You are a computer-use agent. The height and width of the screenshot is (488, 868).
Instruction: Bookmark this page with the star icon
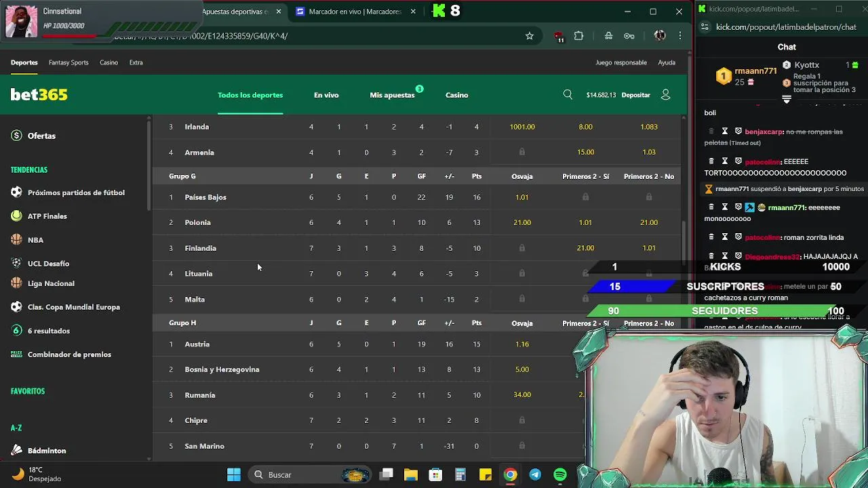[x=530, y=36]
